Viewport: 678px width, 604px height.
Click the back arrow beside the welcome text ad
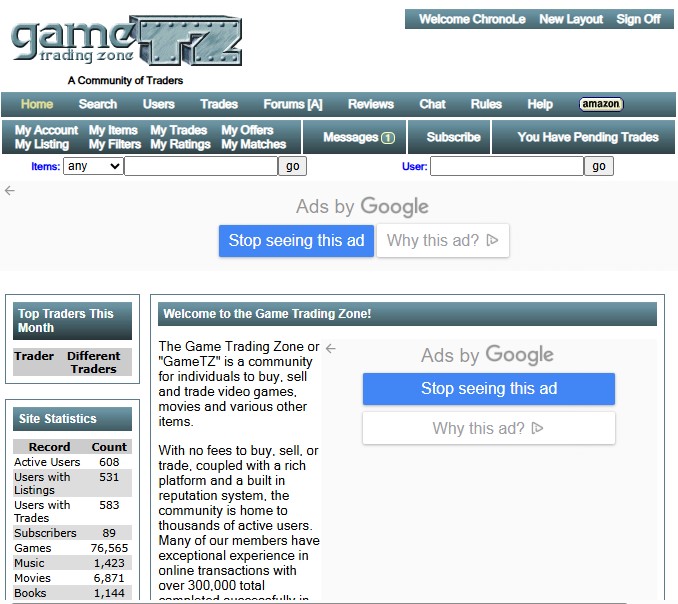[331, 348]
